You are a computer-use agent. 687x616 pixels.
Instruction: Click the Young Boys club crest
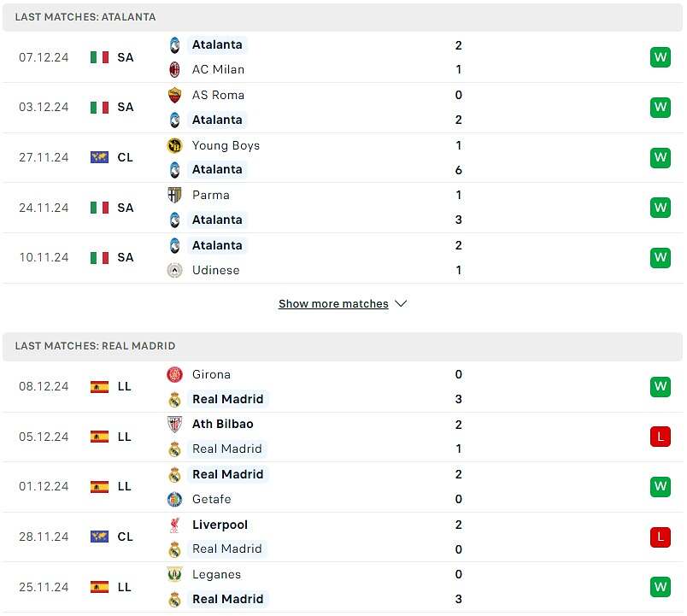(174, 145)
